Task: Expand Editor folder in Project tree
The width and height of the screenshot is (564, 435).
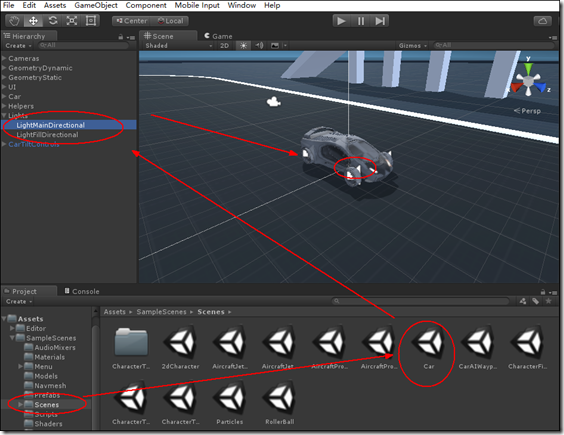Action: (x=12, y=328)
